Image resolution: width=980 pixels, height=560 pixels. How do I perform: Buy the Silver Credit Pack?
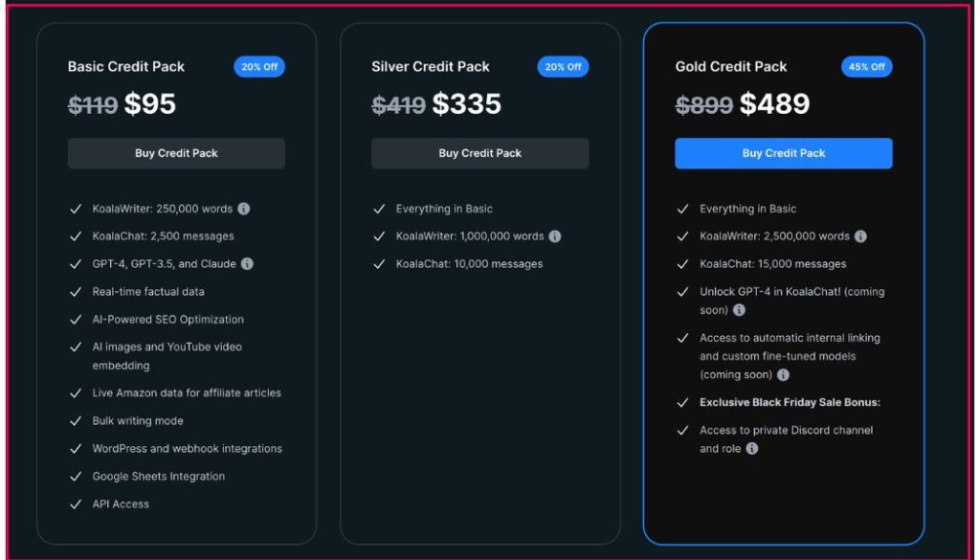click(479, 153)
